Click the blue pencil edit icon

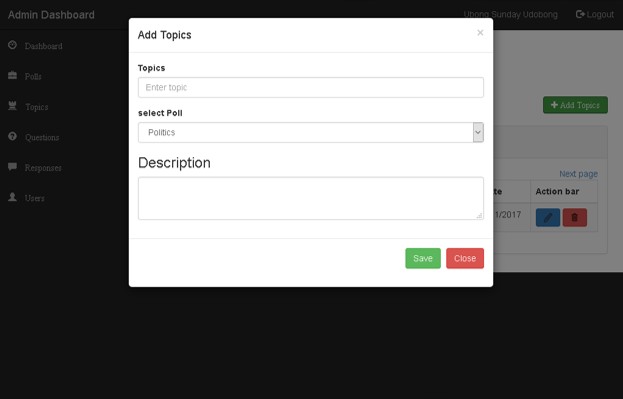tap(548, 217)
